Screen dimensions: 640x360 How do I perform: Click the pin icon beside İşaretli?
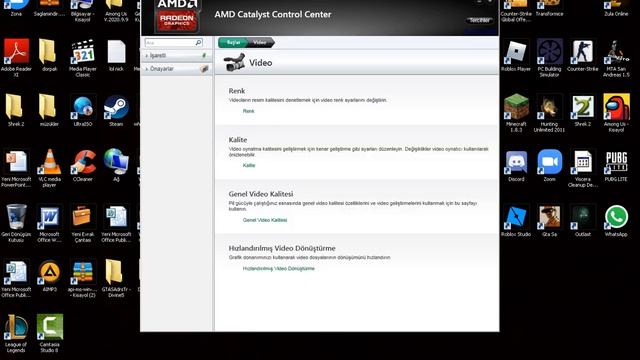[x=204, y=56]
